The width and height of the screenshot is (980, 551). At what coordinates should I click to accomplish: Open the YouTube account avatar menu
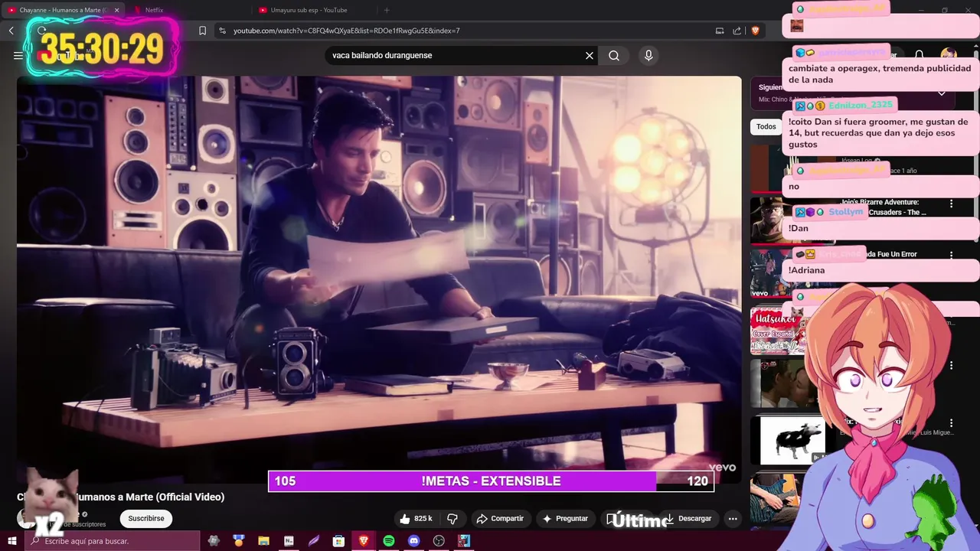tap(949, 55)
